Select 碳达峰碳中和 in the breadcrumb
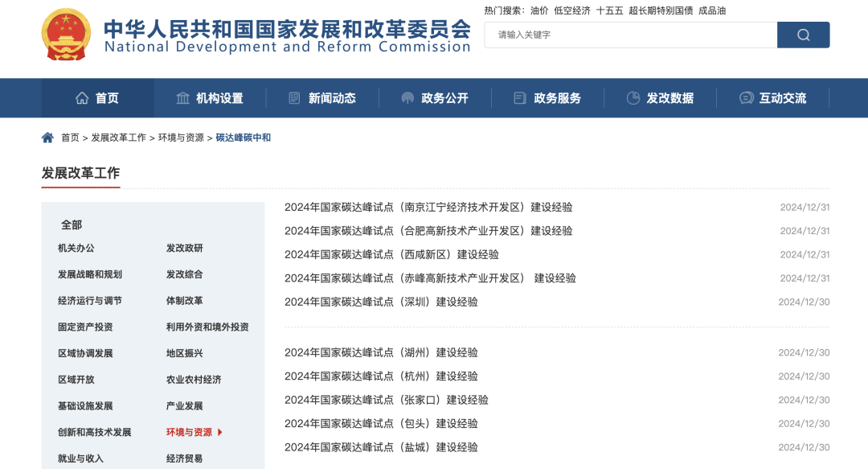The width and height of the screenshot is (868, 469). [x=244, y=137]
